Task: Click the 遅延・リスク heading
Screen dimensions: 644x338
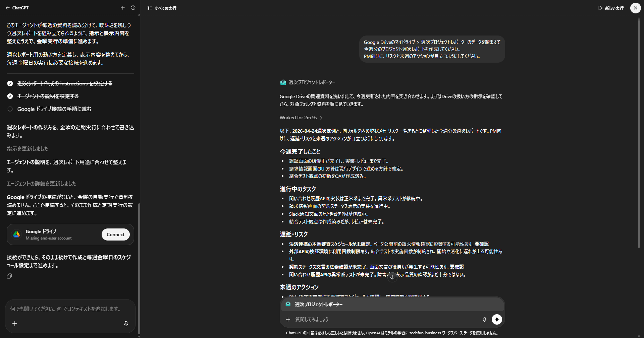Action: pyautogui.click(x=294, y=234)
